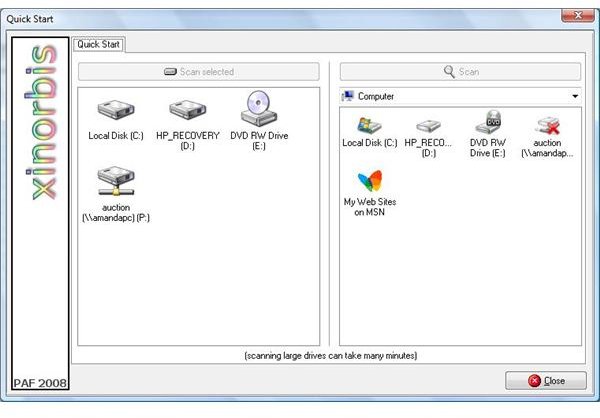
Task: Click the xinorbis logo in sidebar
Action: [41, 122]
